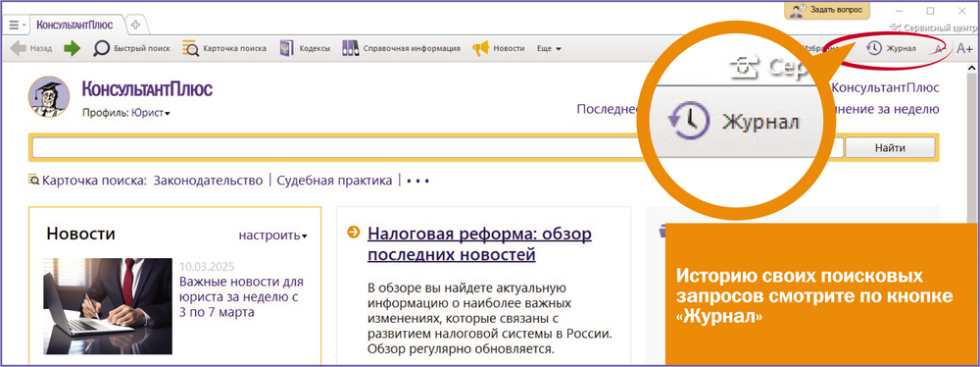The image size is (980, 367).
Task: Show more search cards via three dots
Action: (417, 181)
